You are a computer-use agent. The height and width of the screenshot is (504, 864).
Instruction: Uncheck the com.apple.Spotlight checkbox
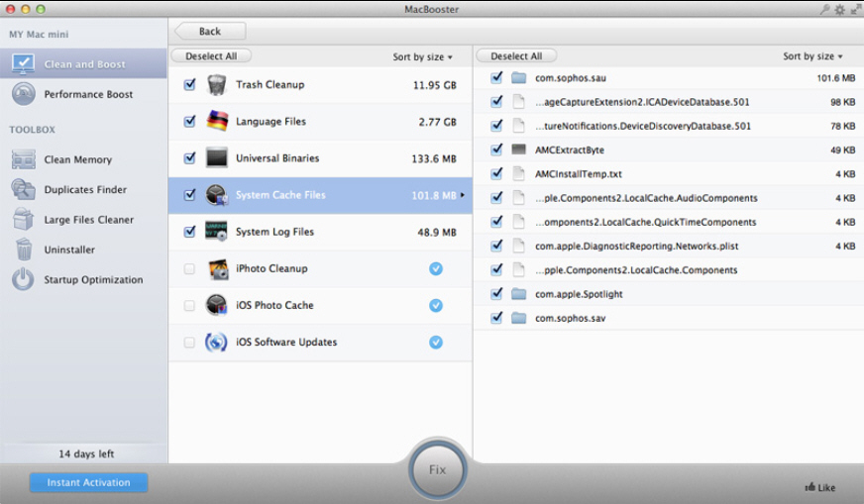coord(496,293)
